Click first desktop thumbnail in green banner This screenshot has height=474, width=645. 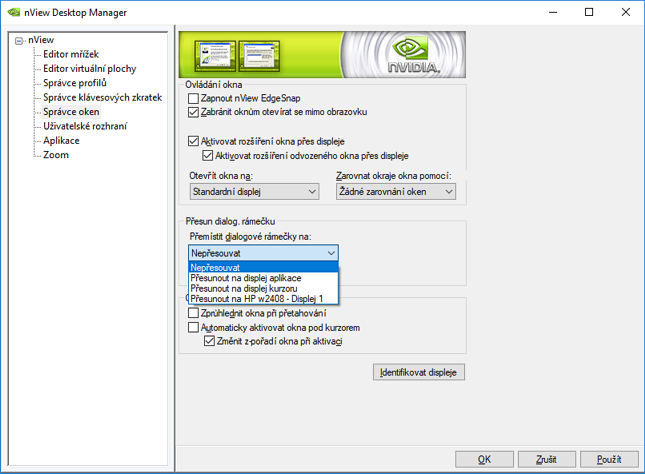coord(215,56)
